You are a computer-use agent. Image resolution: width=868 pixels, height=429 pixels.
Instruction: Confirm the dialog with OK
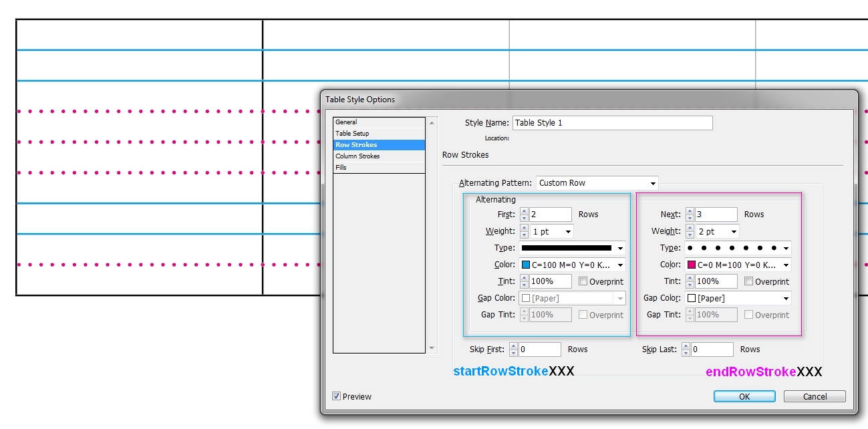[744, 396]
